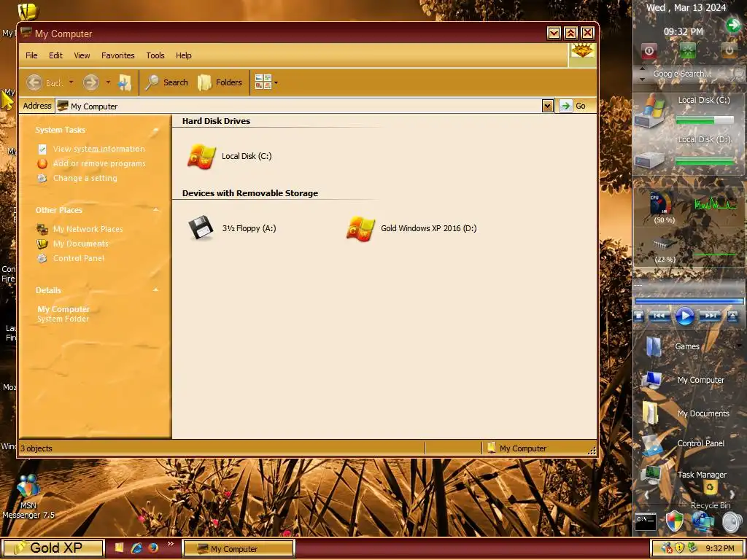Click the green arrow icon in sidebar
The width and height of the screenshot is (747, 560).
pos(733,25)
